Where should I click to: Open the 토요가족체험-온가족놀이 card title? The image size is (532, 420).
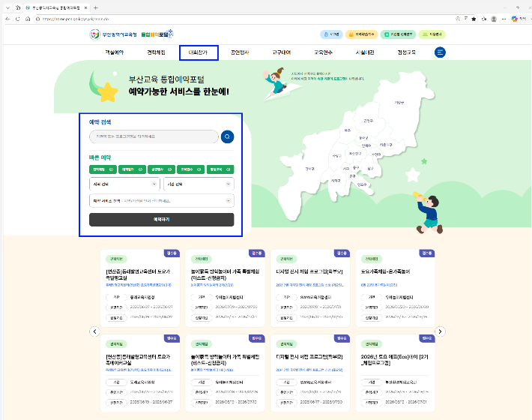(x=385, y=271)
